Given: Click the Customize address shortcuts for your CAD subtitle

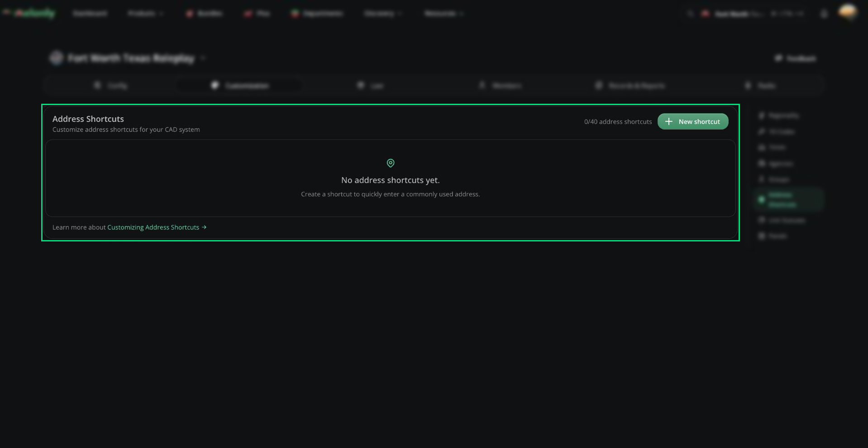Looking at the screenshot, I should (x=126, y=130).
